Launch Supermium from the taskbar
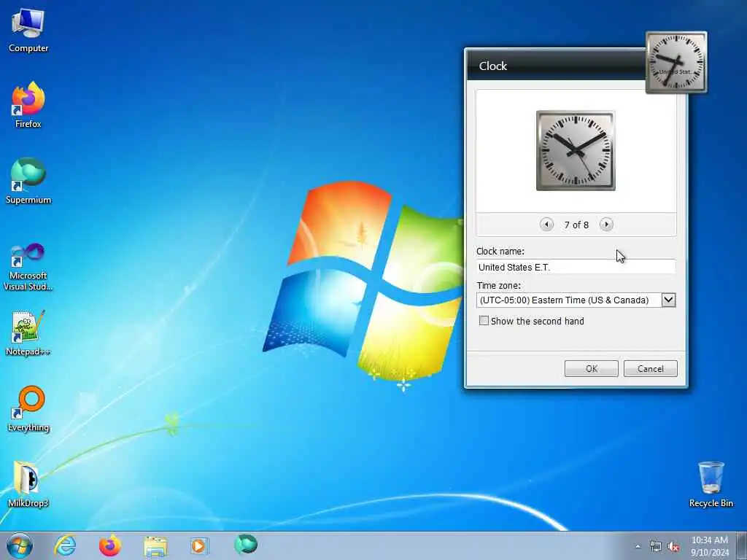 click(x=246, y=545)
